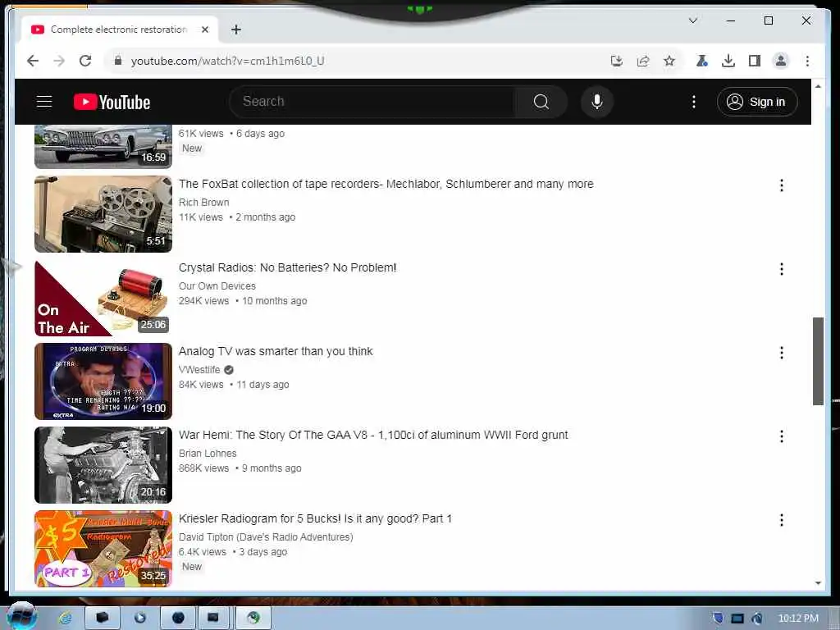Focus the YouTube Search field
Viewport: 840px width, 630px height.
[372, 101]
